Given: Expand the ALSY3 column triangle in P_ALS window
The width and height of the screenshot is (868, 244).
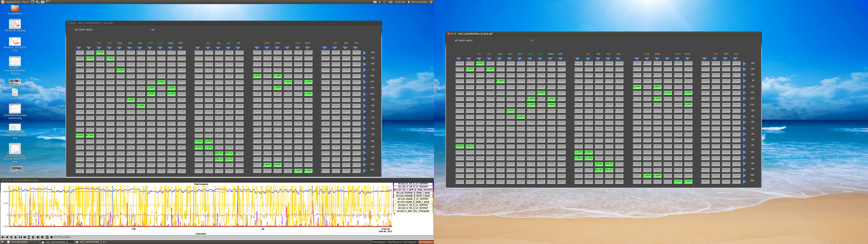Looking at the screenshot, I should tap(687, 59).
